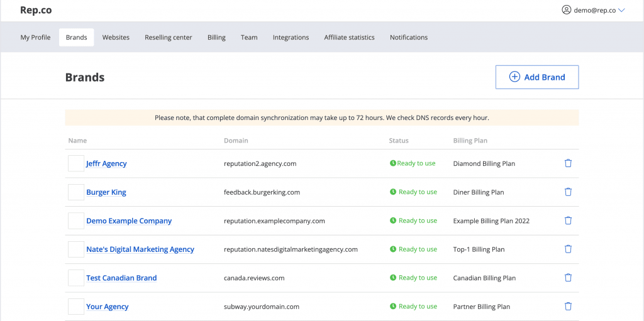Open Nate's Digital Marketing Agency link

pos(140,249)
